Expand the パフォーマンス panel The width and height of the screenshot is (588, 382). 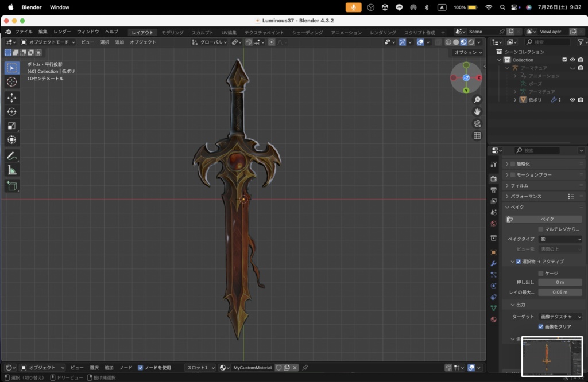(525, 196)
